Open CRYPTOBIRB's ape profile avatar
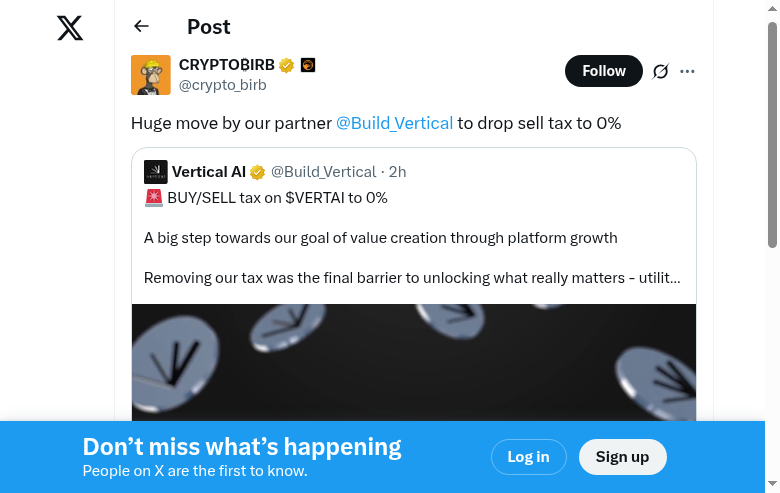This screenshot has height=493, width=780. point(151,75)
